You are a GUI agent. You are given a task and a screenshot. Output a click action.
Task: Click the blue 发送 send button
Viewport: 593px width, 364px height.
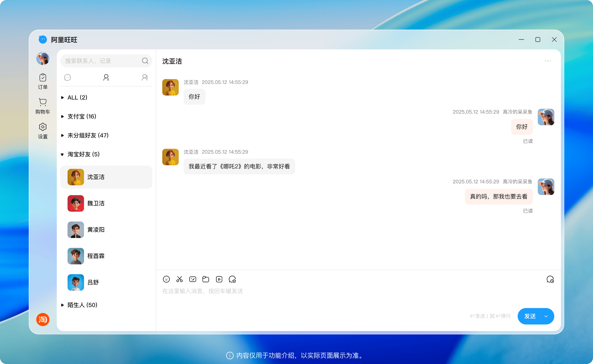click(530, 316)
